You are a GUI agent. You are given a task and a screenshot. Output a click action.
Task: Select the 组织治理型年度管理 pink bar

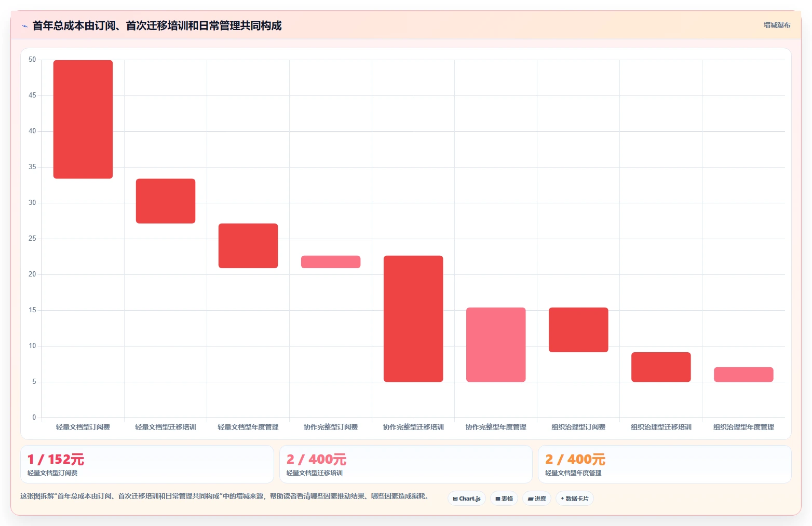pyautogui.click(x=743, y=374)
